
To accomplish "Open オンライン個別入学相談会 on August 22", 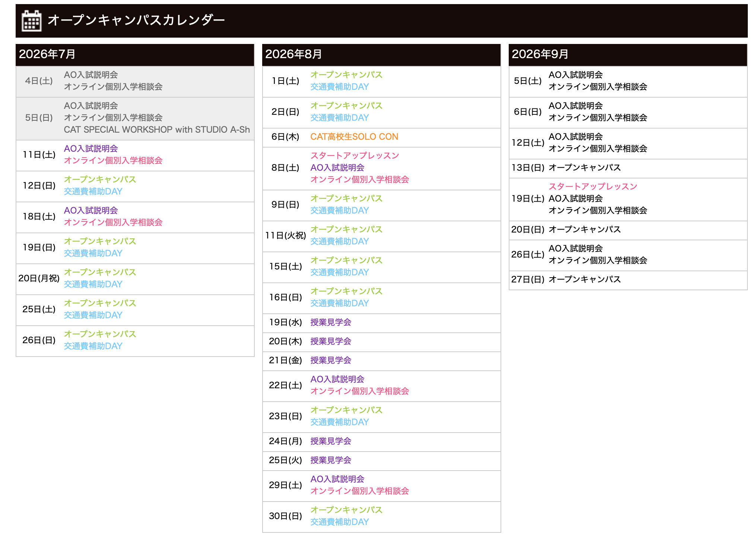I will [360, 391].
